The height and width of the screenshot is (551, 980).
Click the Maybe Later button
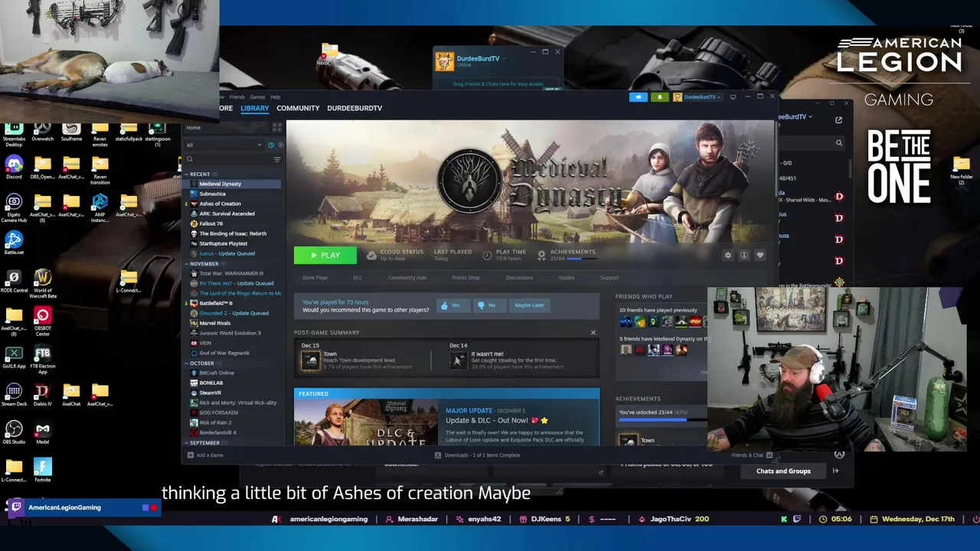tap(529, 305)
